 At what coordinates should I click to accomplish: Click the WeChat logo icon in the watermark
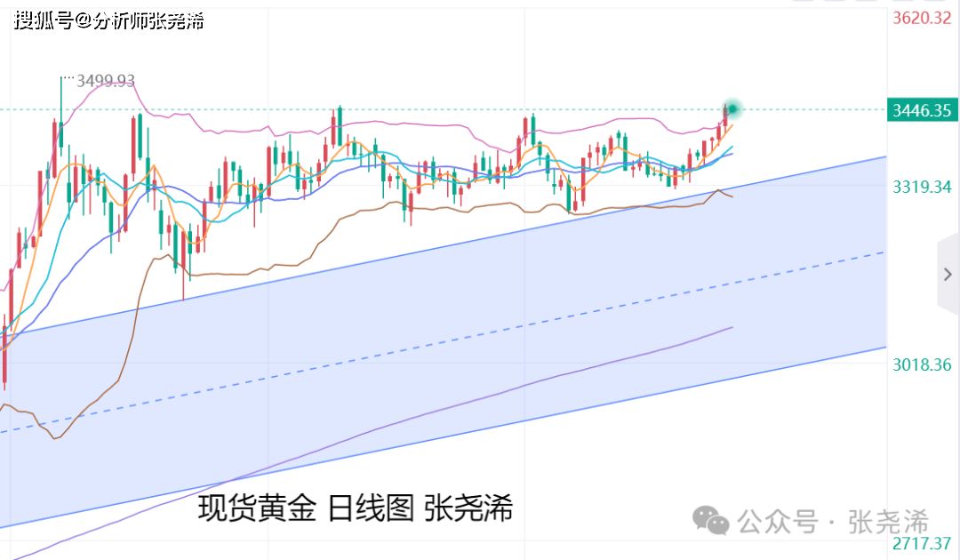pyautogui.click(x=710, y=521)
